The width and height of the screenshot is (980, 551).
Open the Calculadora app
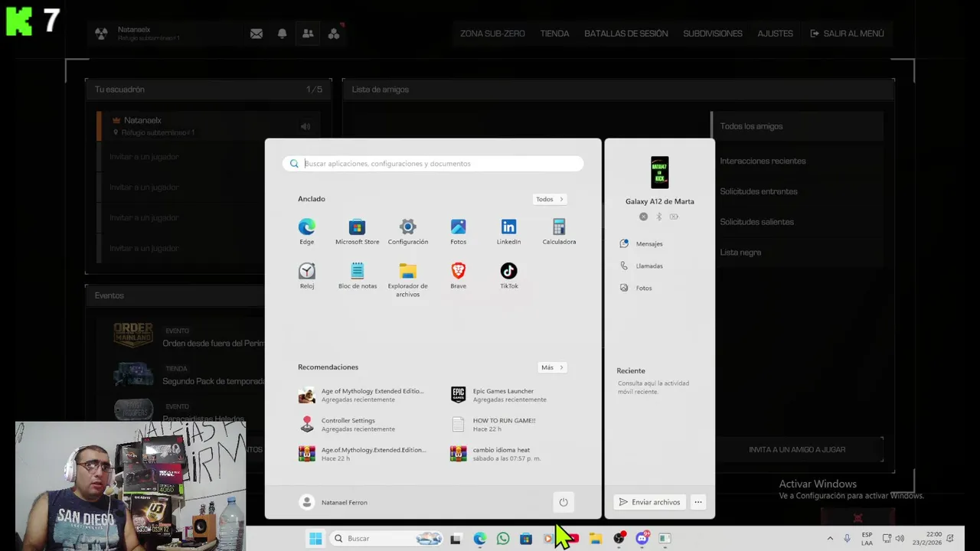(x=559, y=231)
